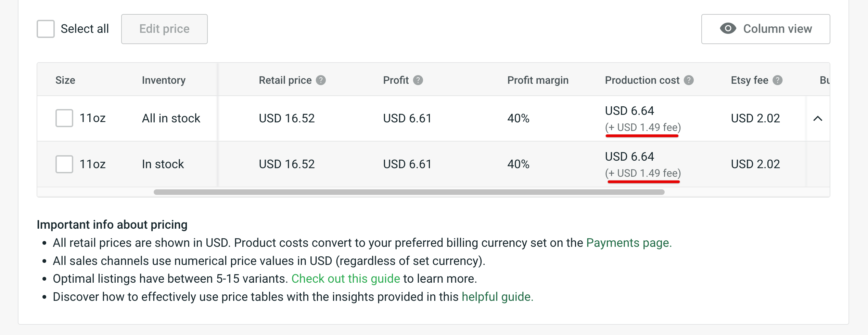Open the Retail price help tooltip icon
Image resolution: width=868 pixels, height=335 pixels.
coord(321,80)
